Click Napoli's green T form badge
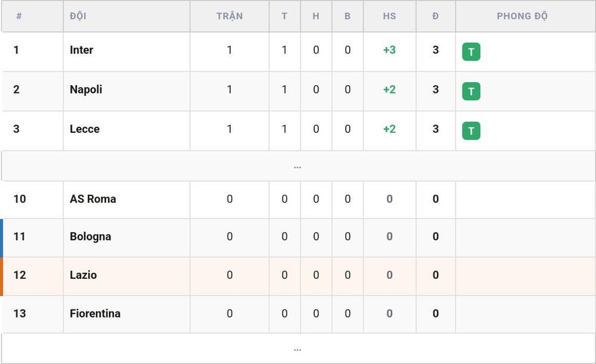 (x=471, y=91)
